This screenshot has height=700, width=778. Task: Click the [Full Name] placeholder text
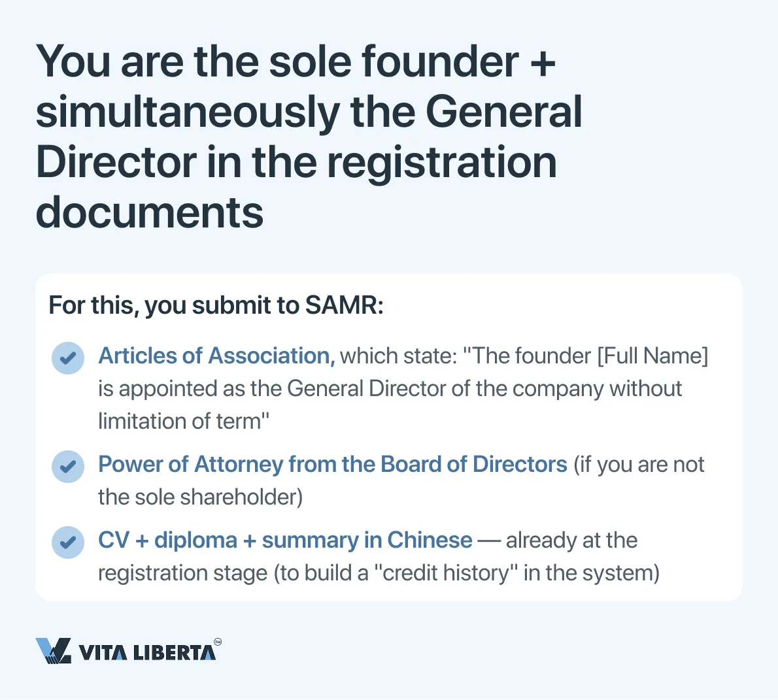(652, 356)
